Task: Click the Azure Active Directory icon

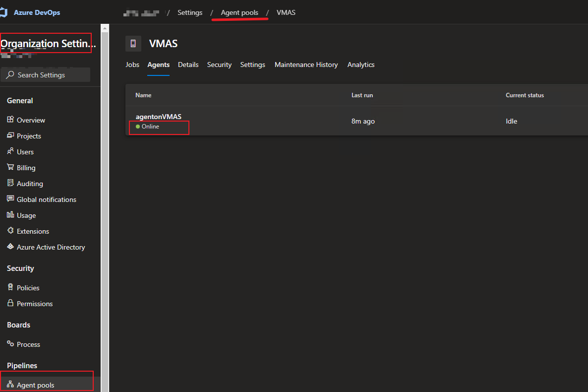Action: [10, 246]
